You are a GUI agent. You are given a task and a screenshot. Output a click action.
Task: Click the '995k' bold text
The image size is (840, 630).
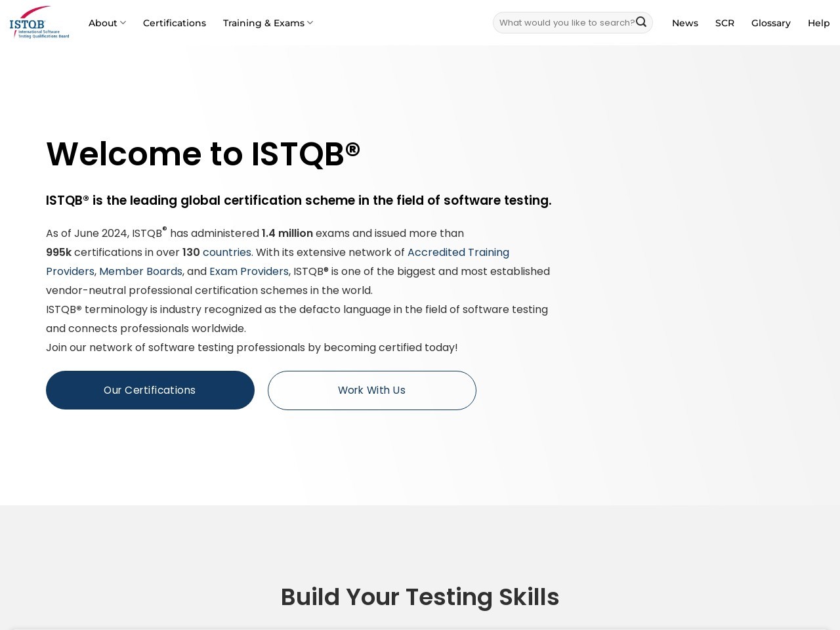(x=58, y=252)
